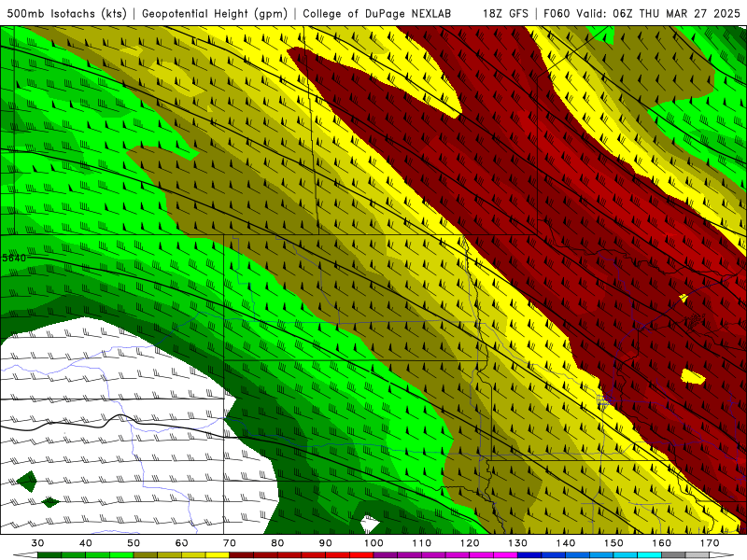This screenshot has width=747, height=560.
Task: Click the 'F060 Valid: 06Z THU MAR 27 2025' text
Action: pos(642,13)
